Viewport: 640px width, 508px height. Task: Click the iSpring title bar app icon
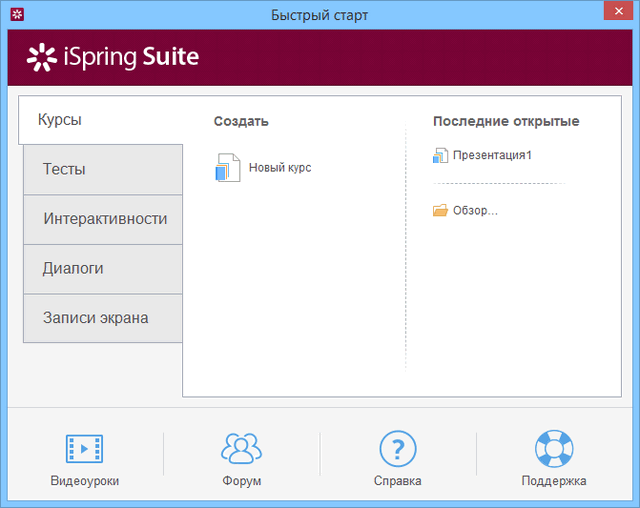coord(17,15)
